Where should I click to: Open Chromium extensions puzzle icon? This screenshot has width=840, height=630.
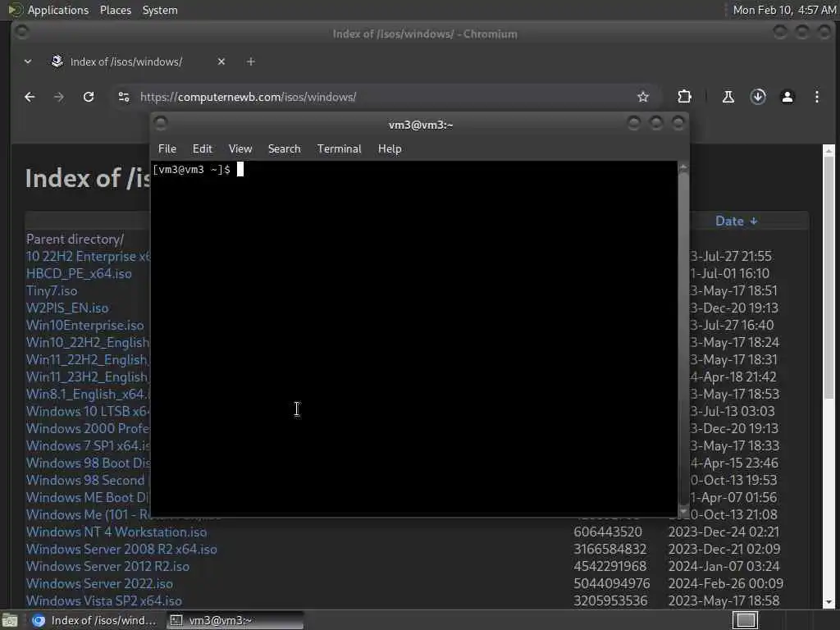click(x=684, y=97)
